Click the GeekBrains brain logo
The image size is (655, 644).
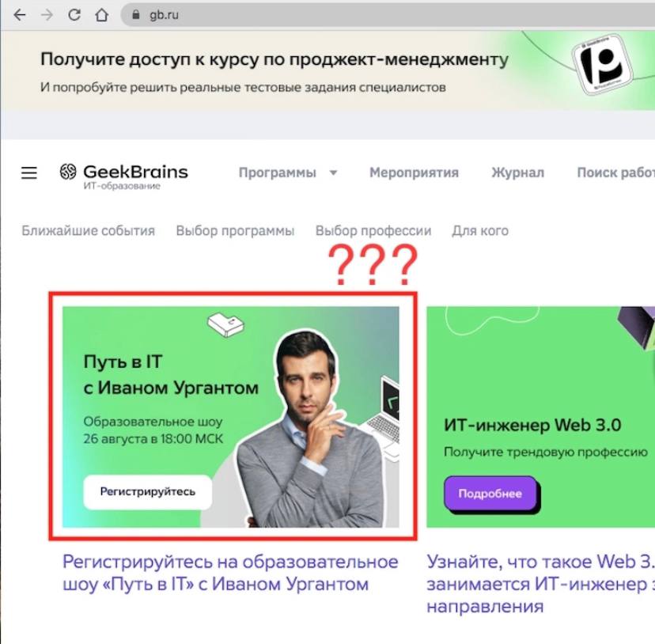tap(68, 172)
